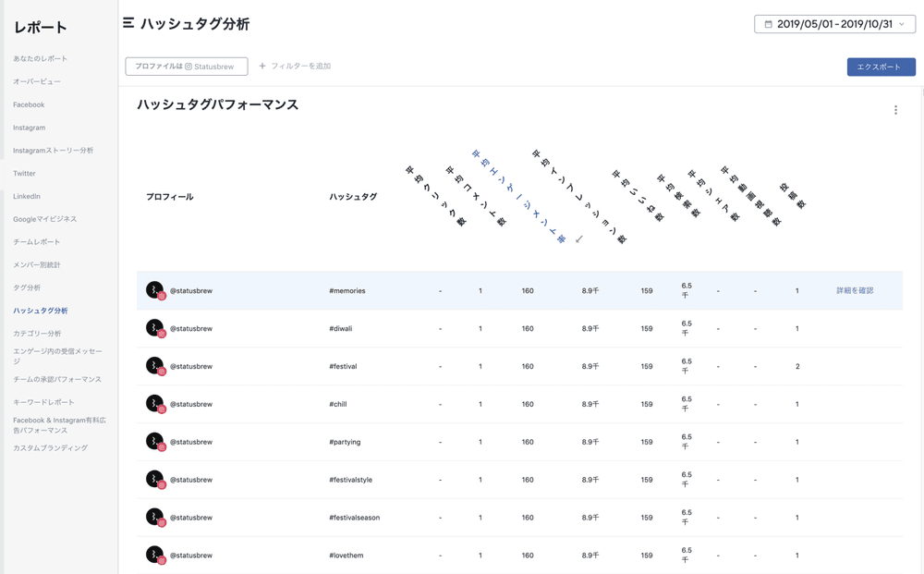This screenshot has width=924, height=574.
Task: Click the profile avatar in the #diwali row
Action: [155, 328]
